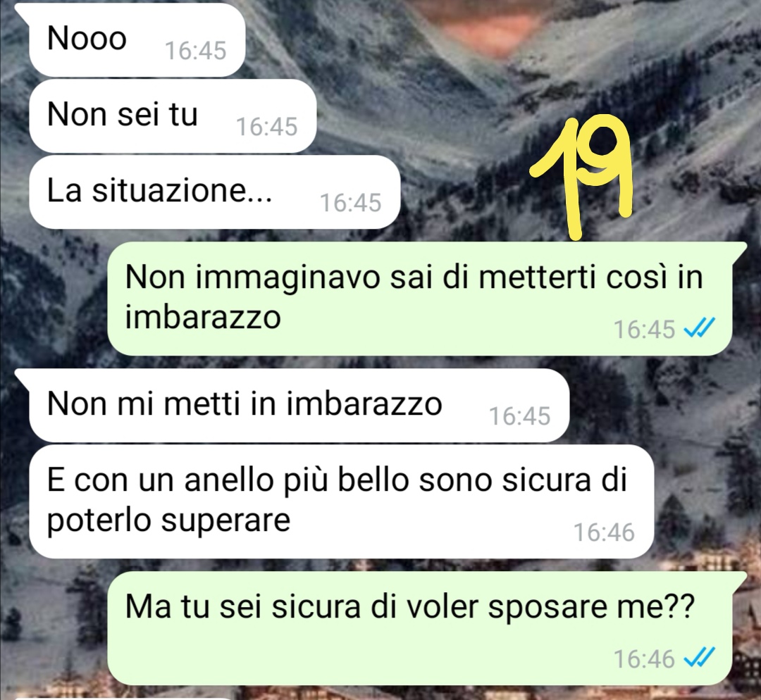
Task: Click the 16:46 timestamp on sposare me message
Action: [x=645, y=658]
